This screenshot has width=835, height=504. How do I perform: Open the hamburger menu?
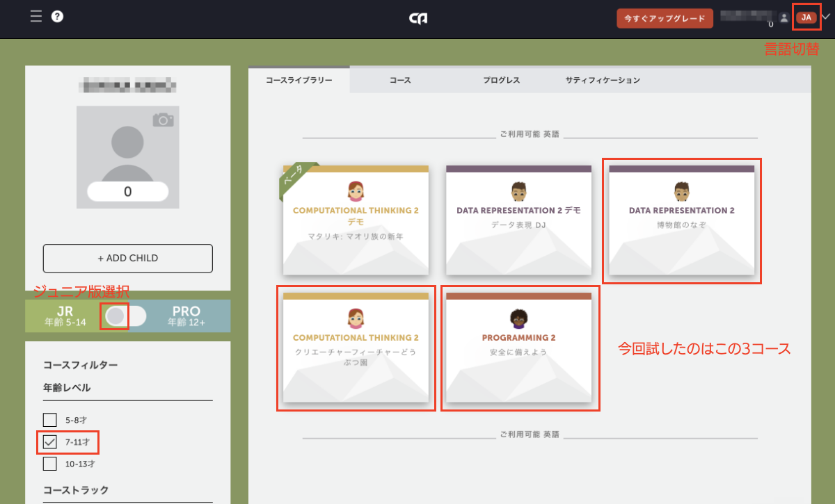[x=36, y=17]
